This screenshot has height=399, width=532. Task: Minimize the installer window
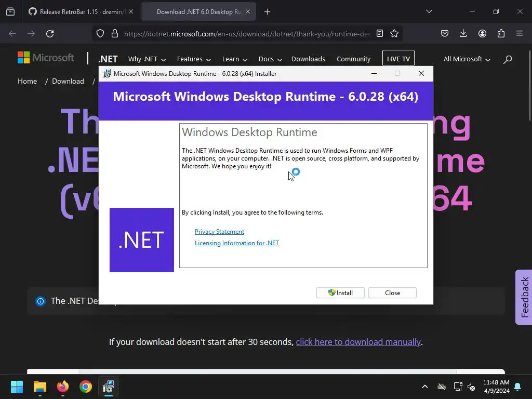click(x=374, y=73)
